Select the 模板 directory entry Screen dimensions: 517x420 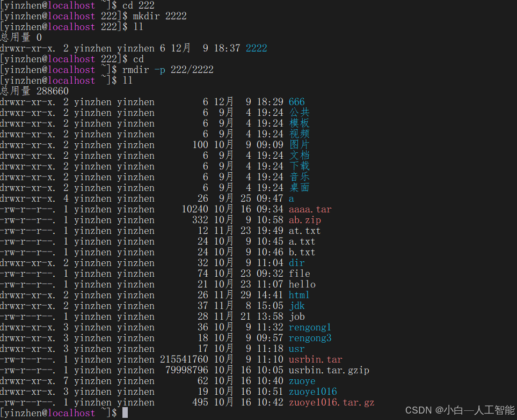300,123
